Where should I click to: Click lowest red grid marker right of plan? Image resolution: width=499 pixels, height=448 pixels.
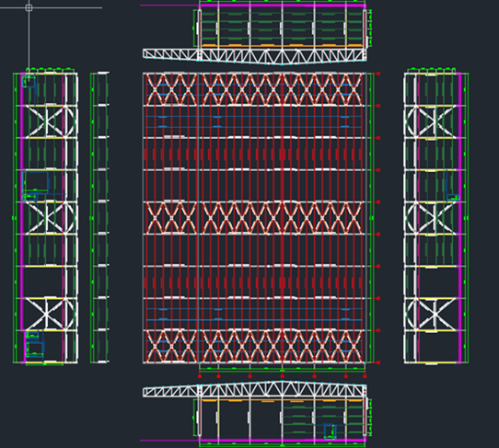point(378,362)
